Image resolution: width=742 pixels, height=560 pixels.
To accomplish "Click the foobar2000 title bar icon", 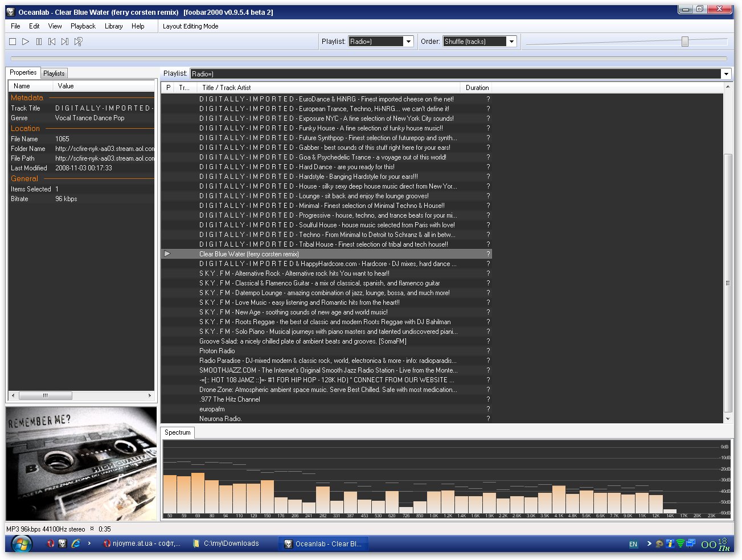I will coord(11,12).
